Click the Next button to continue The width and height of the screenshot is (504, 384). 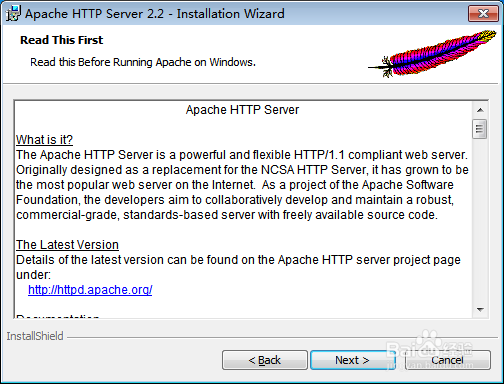353,360
